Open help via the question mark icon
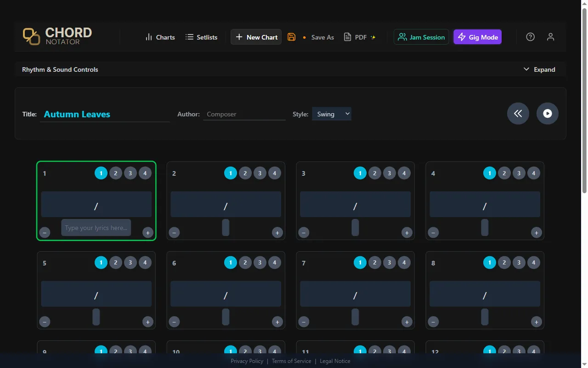 tap(530, 36)
